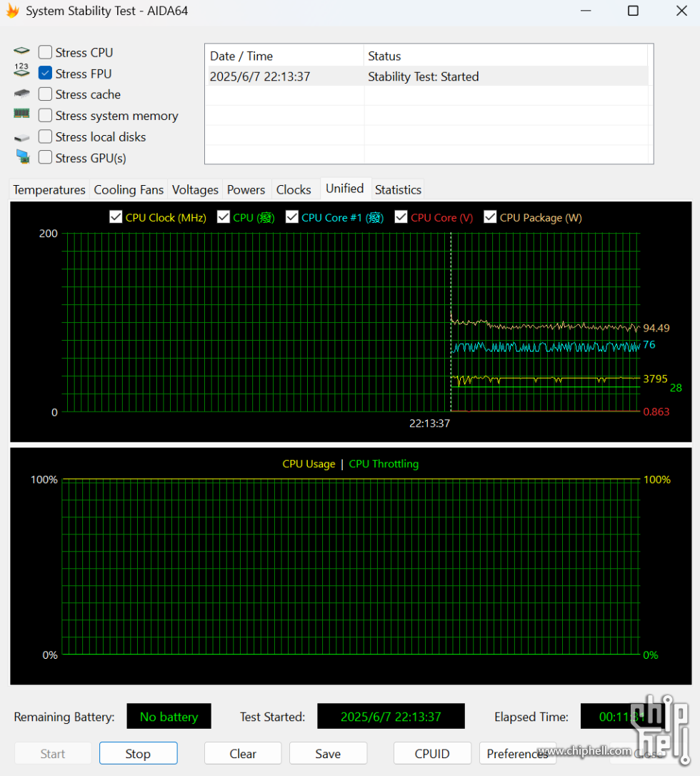Open the Statistics tab
Screen dimensions: 700x776
tap(398, 189)
